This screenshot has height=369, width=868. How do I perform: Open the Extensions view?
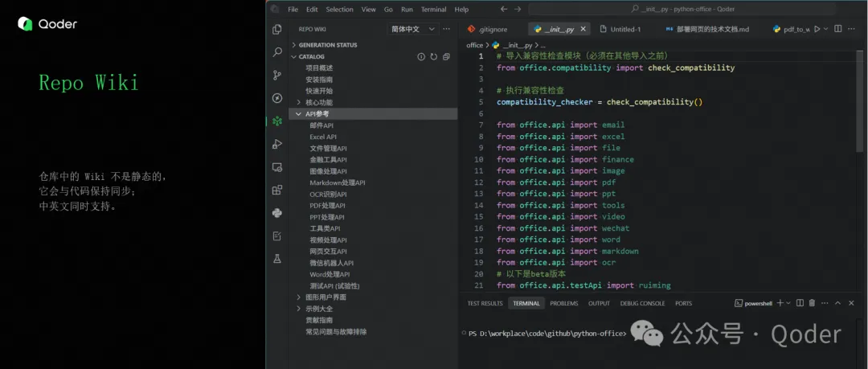pos(277,190)
